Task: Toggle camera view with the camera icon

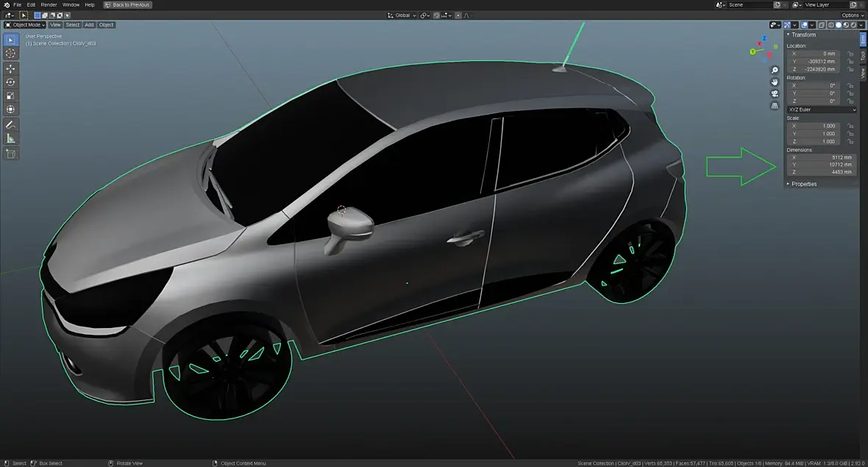Action: [775, 94]
